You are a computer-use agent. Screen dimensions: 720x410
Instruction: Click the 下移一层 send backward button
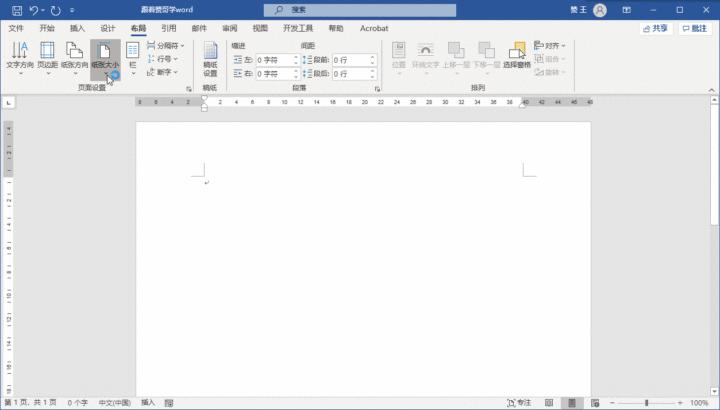click(487, 58)
